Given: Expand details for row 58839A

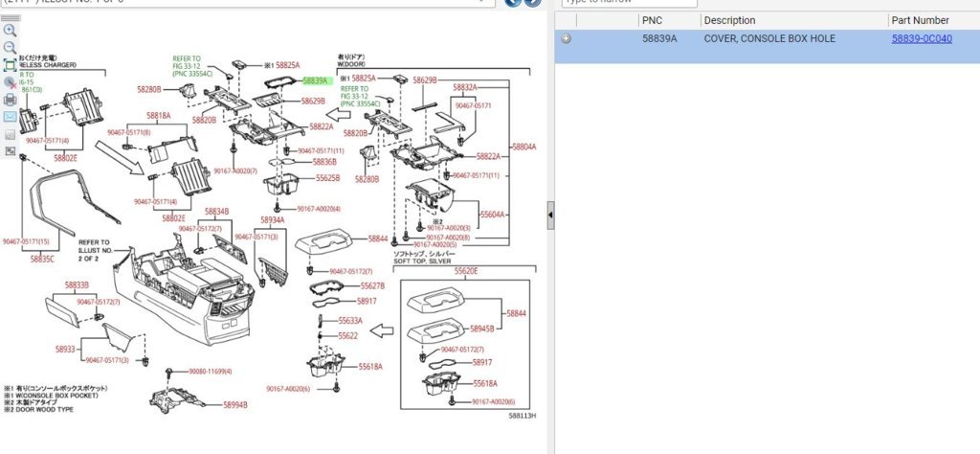Looking at the screenshot, I should [567, 38].
